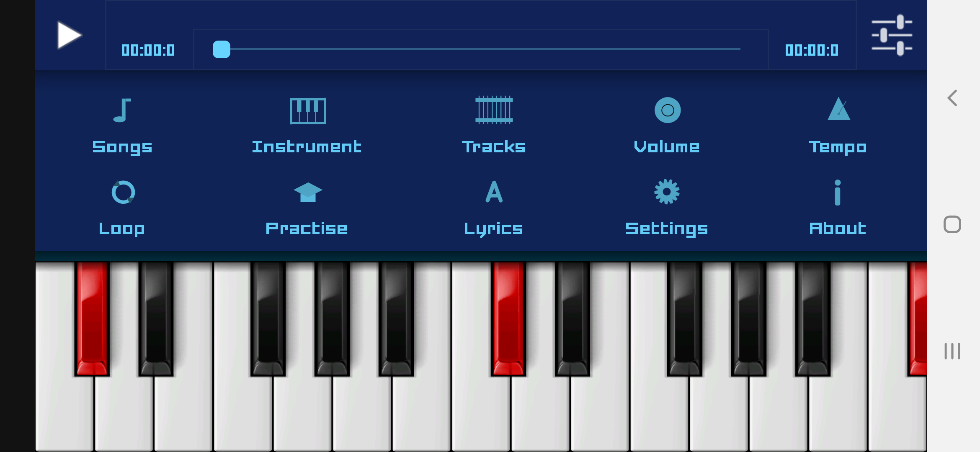The width and height of the screenshot is (980, 452).
Task: Toggle the Loop circular arrow icon
Action: point(123,192)
